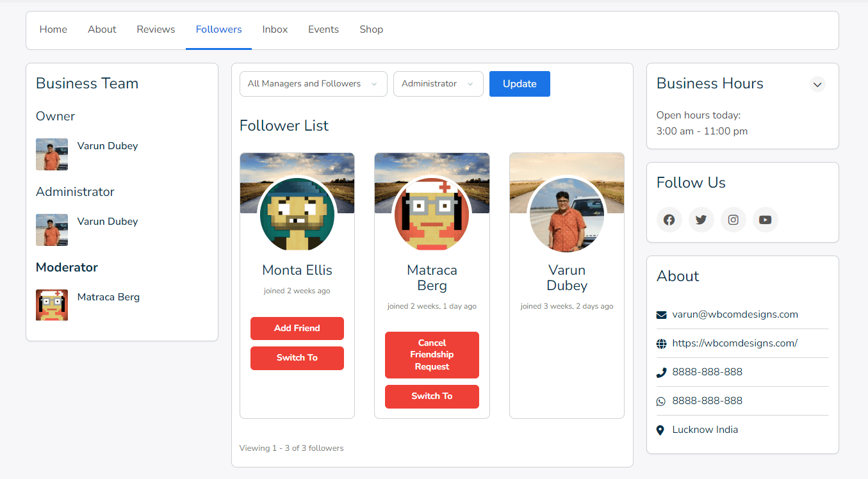
Task: Collapse the Business Hours panel chevron
Action: (x=817, y=84)
